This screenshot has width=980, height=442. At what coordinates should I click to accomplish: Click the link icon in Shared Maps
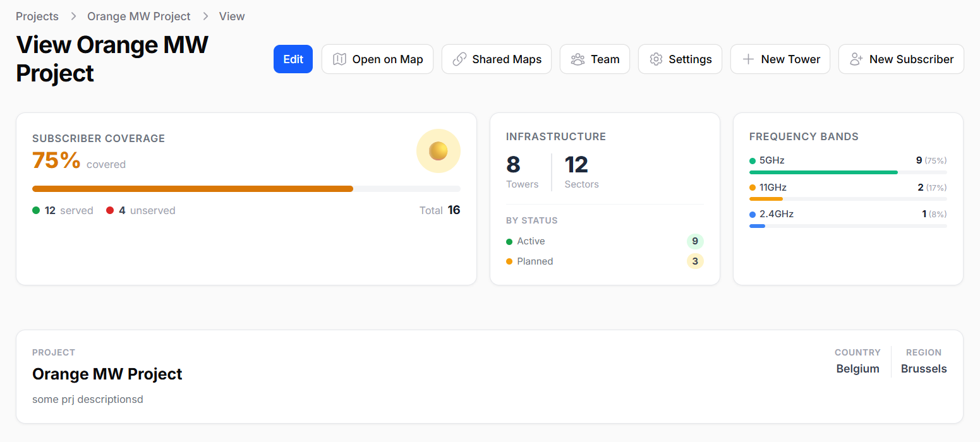(x=460, y=59)
